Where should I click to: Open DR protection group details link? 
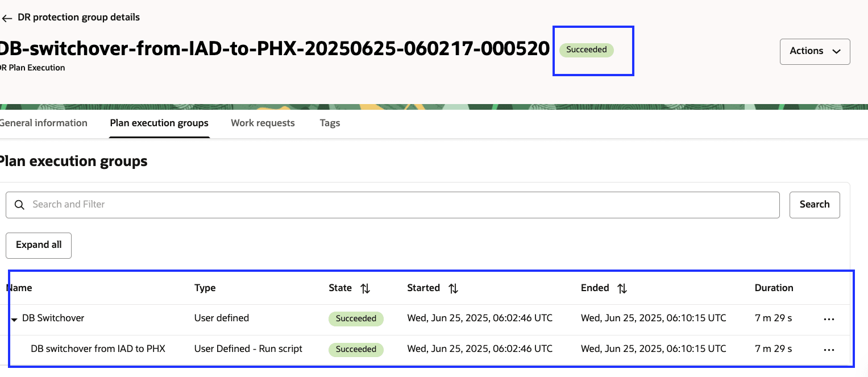(77, 17)
